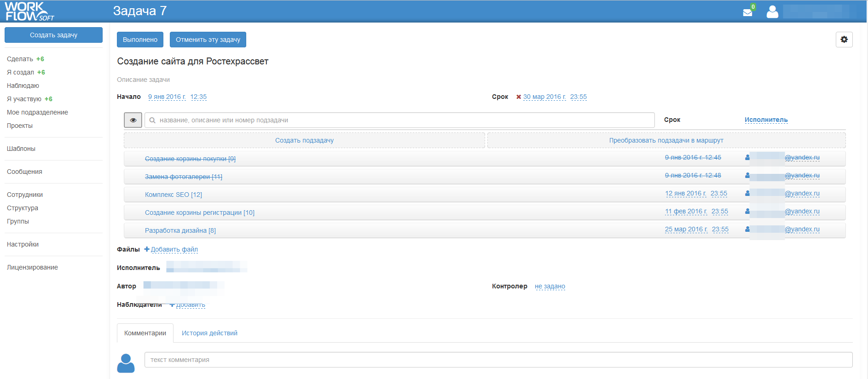The height and width of the screenshot is (379, 868).
Task: Click Добавить файл link
Action: point(174,249)
